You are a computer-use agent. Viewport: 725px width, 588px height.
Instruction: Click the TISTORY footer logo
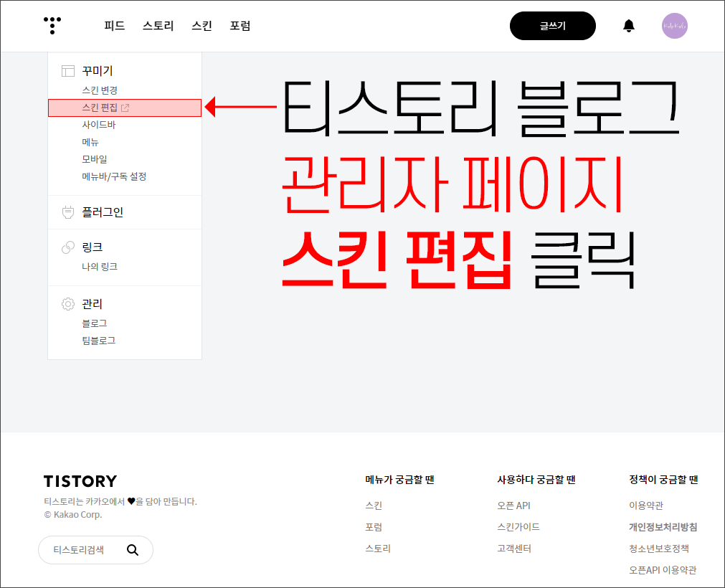[80, 481]
